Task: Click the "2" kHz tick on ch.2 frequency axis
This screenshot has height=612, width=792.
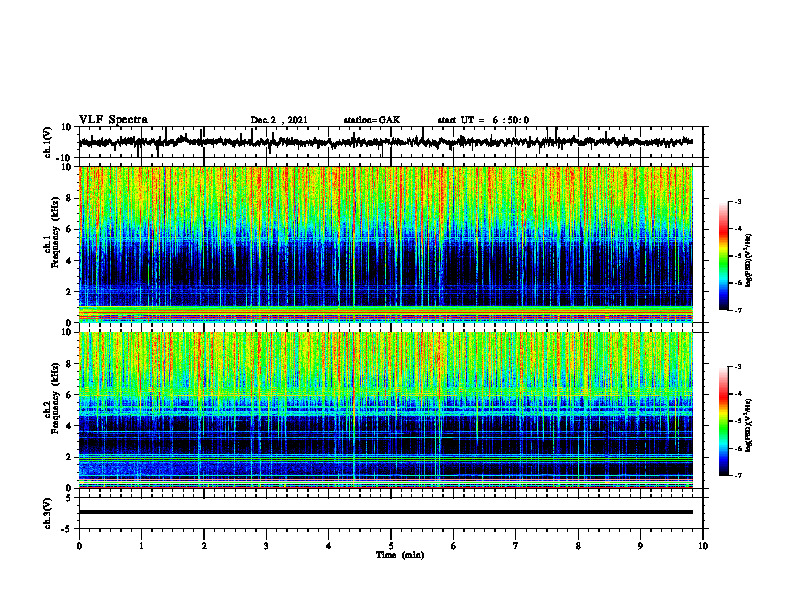Action: pyautogui.click(x=70, y=457)
